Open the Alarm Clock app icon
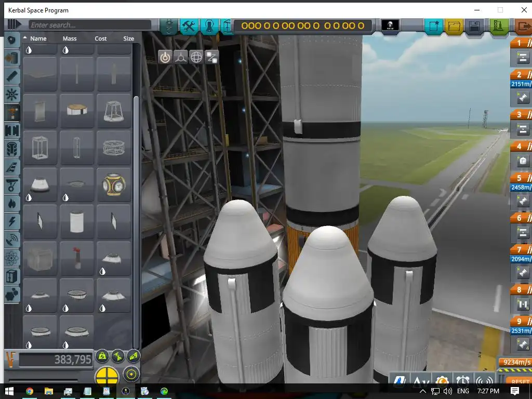 463,381
